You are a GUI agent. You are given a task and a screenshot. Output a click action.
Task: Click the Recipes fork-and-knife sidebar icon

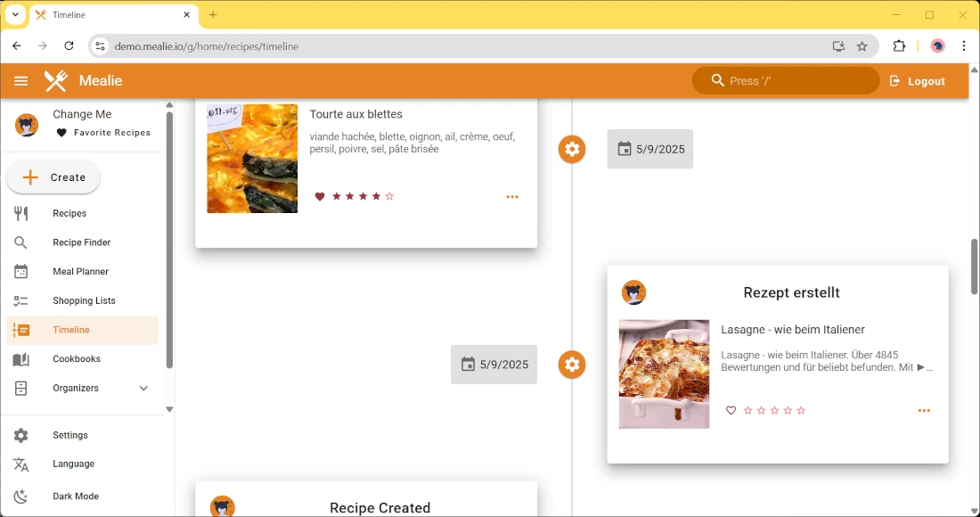(x=20, y=213)
